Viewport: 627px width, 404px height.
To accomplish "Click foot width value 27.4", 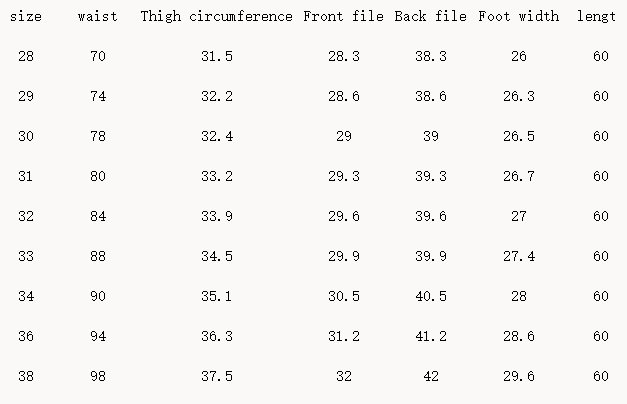I will (x=519, y=257).
